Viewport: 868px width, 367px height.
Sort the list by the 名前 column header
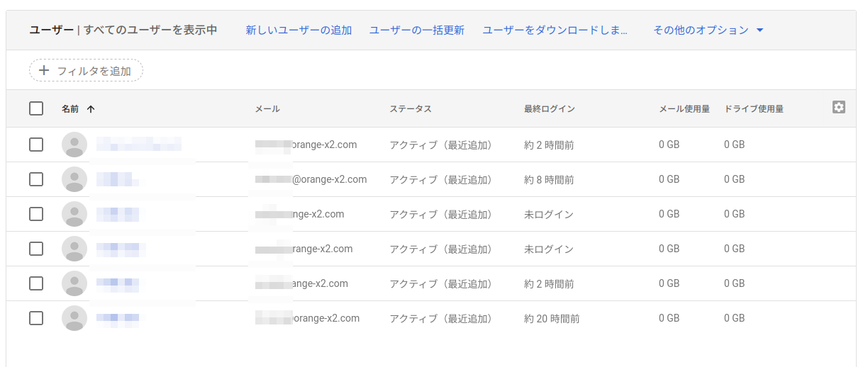click(x=70, y=109)
